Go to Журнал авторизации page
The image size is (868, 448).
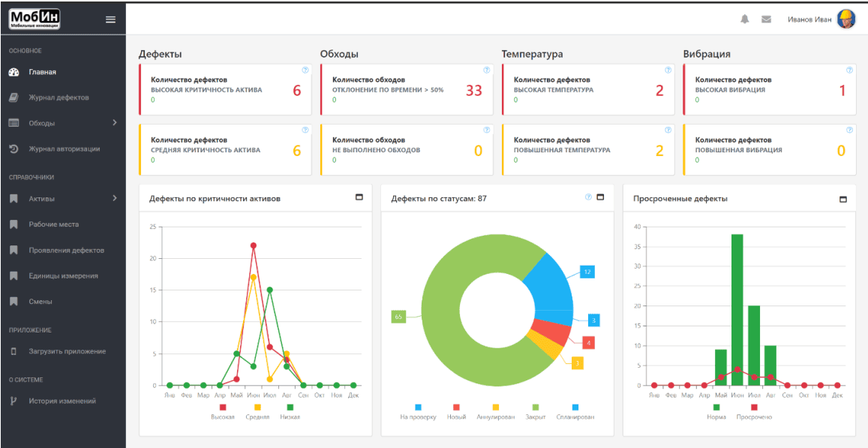click(x=64, y=149)
